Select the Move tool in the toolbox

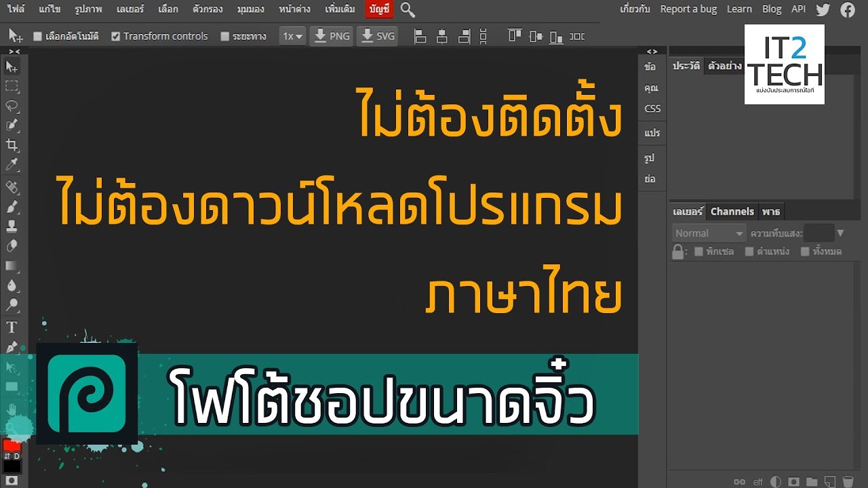12,66
